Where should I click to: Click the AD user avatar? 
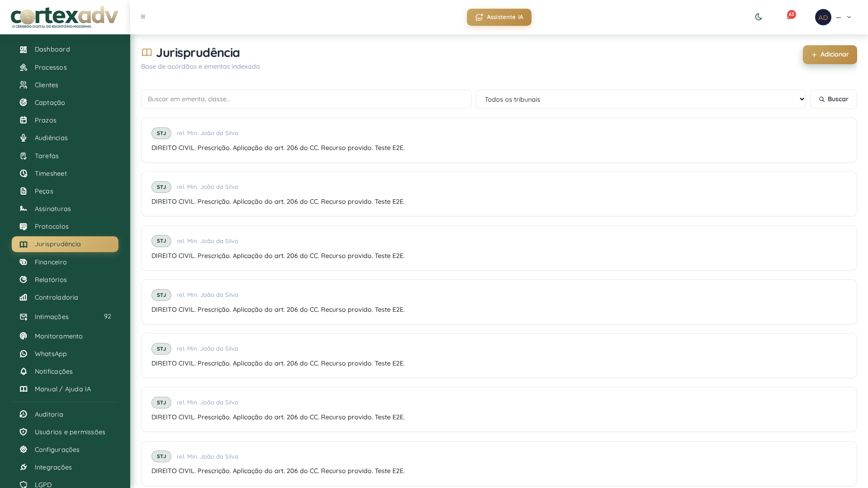click(823, 18)
